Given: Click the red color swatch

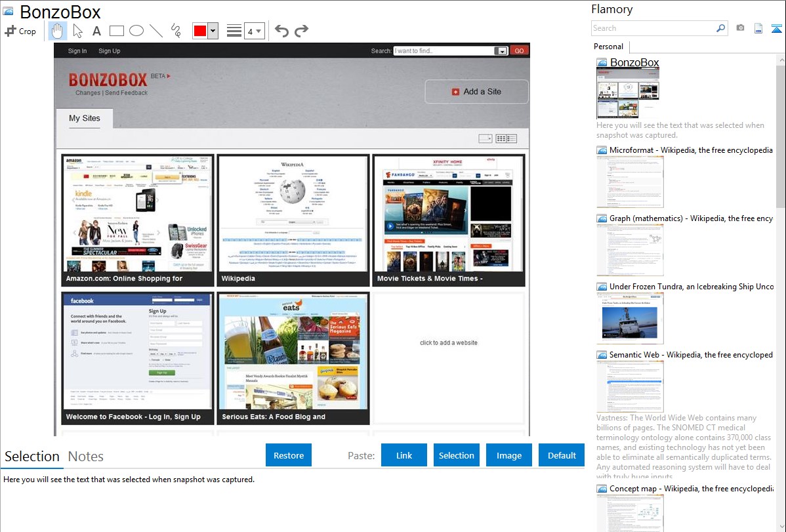Looking at the screenshot, I should (x=199, y=31).
